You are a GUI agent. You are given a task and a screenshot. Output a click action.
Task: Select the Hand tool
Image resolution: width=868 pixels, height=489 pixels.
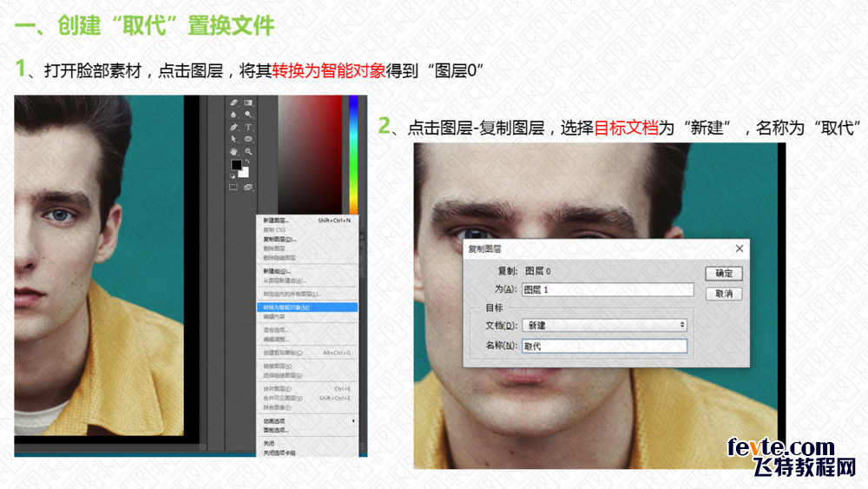tap(233, 151)
